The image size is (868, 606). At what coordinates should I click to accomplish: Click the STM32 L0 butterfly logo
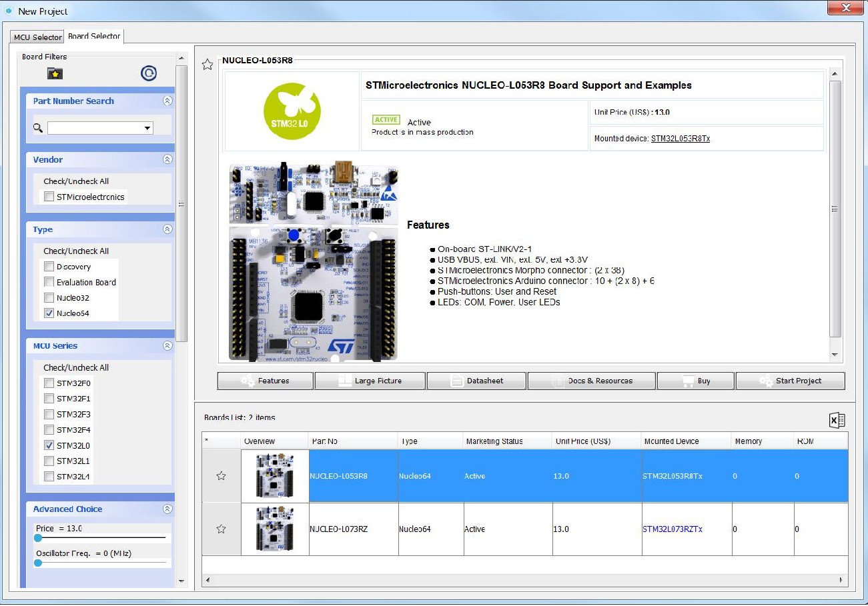tap(292, 111)
